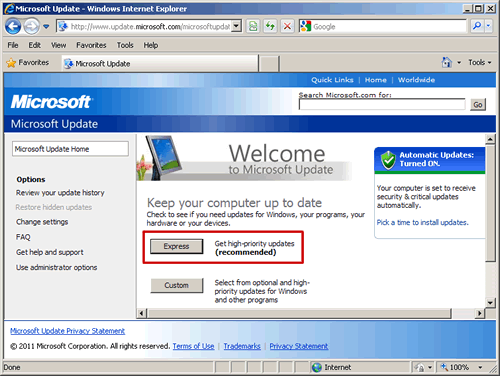Open the Trademarks link
The height and width of the screenshot is (376, 500).
(242, 346)
